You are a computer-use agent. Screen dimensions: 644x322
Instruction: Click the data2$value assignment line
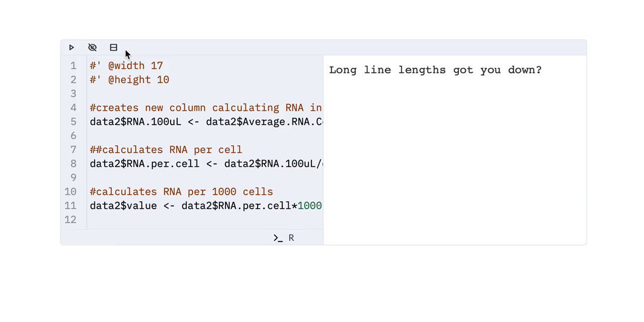tap(206, 206)
